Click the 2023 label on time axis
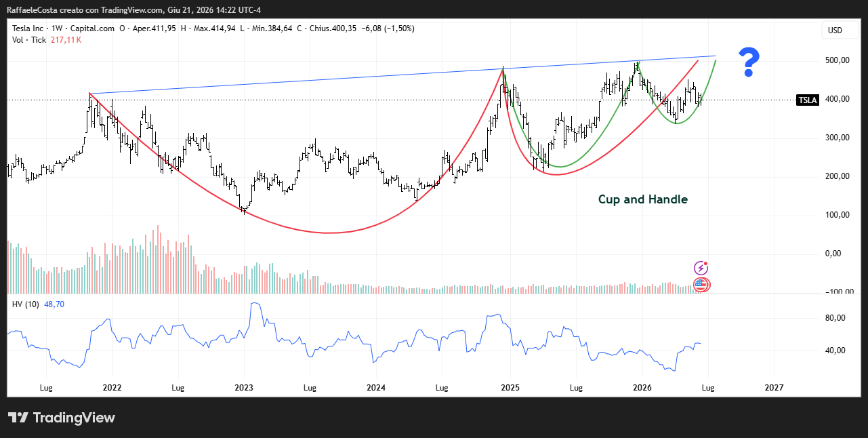868x438 pixels. [x=244, y=388]
